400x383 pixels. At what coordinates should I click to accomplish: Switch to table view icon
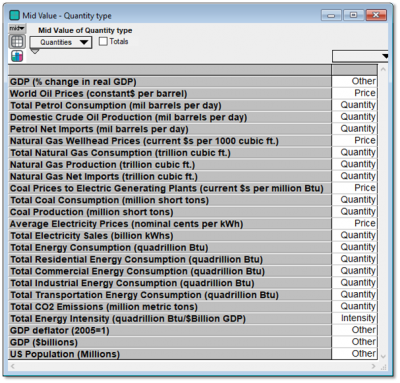[17, 42]
